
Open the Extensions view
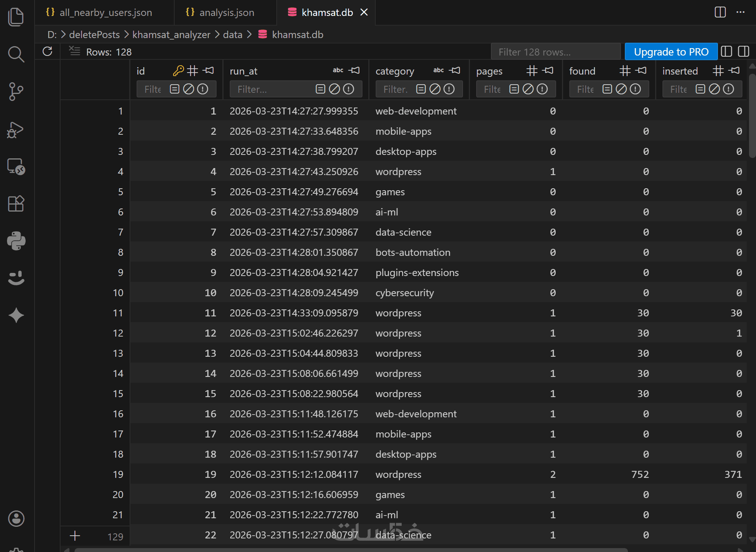coord(16,203)
